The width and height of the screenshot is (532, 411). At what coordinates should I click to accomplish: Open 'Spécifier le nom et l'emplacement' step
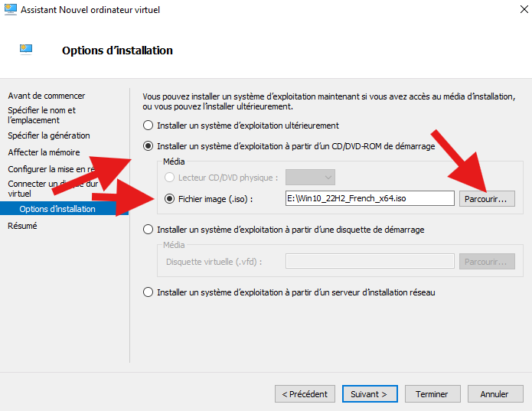41,115
